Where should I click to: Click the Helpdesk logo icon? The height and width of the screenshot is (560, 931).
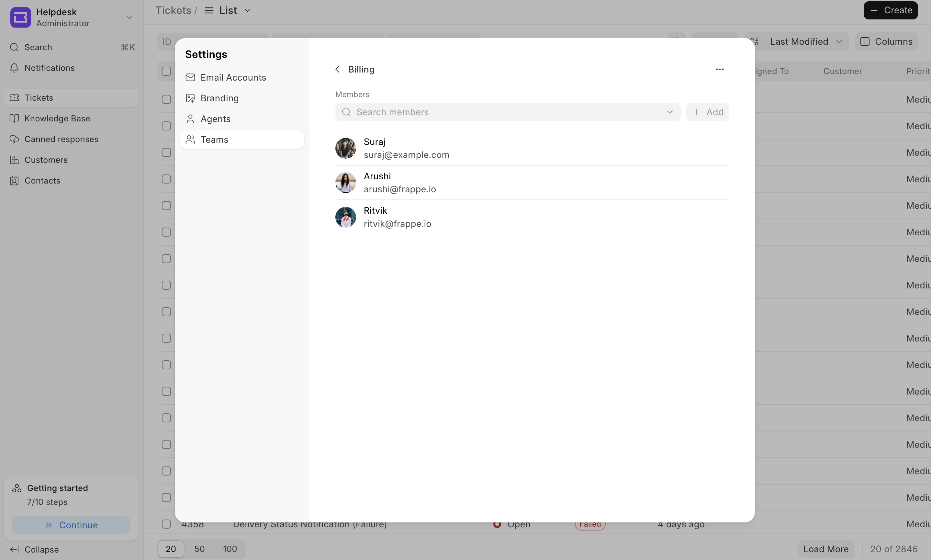[20, 17]
